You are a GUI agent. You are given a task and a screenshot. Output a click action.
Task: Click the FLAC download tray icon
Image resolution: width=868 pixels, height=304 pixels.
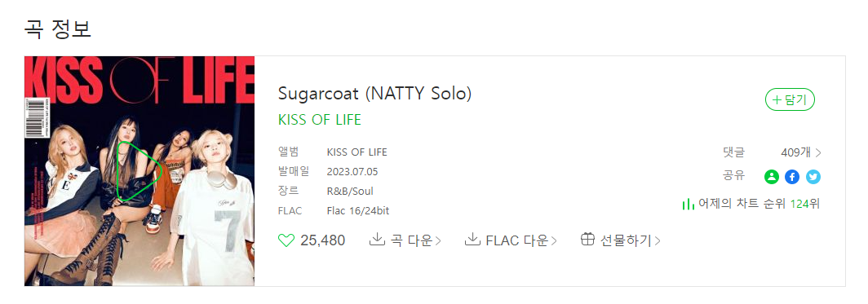[x=472, y=240]
